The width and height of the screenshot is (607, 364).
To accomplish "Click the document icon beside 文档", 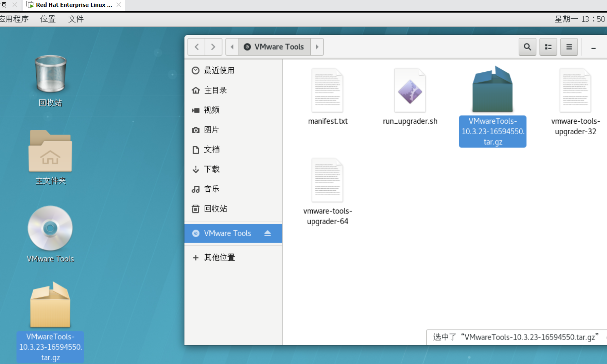I will click(x=195, y=150).
